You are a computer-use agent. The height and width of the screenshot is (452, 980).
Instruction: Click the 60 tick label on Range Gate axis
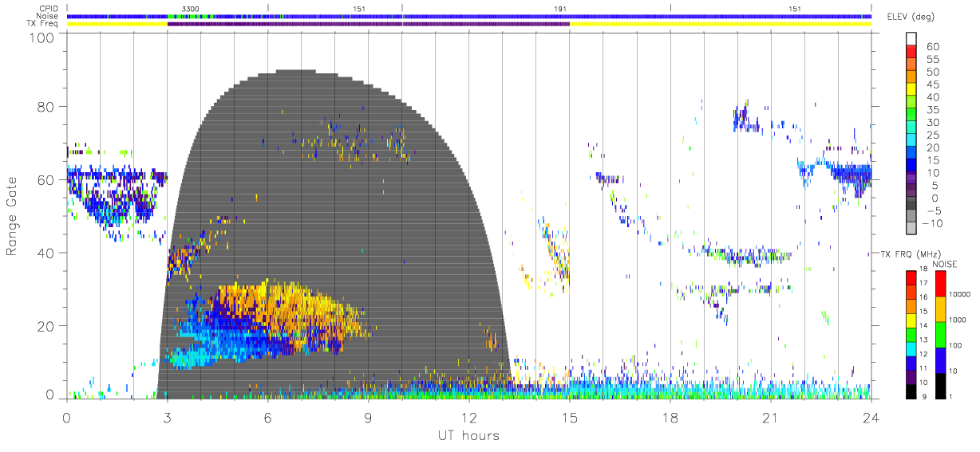pyautogui.click(x=45, y=179)
